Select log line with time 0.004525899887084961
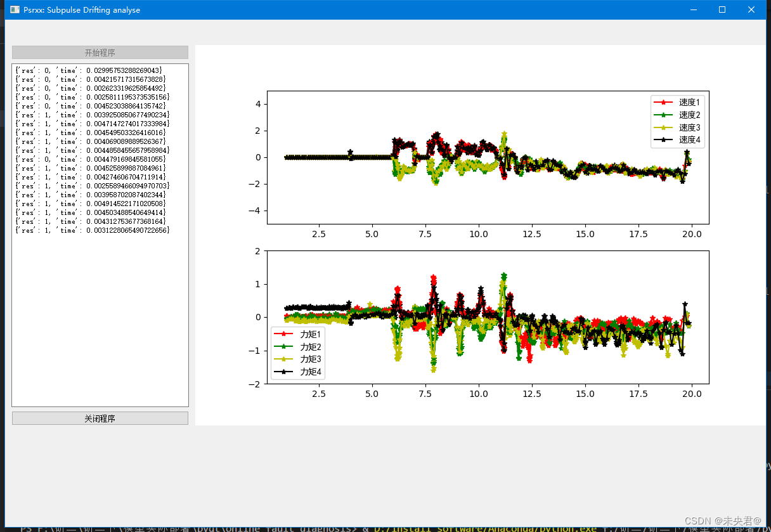 90,168
